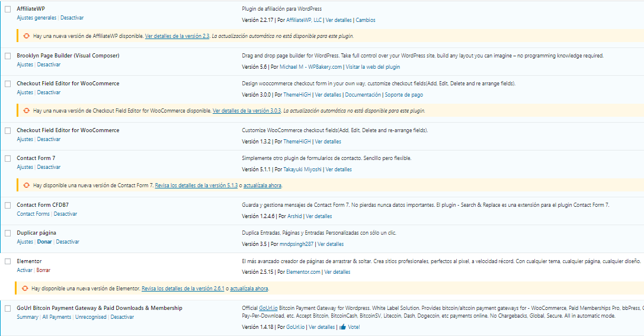Click Borrar to delete Elementor
644x336 pixels.
tap(43, 271)
